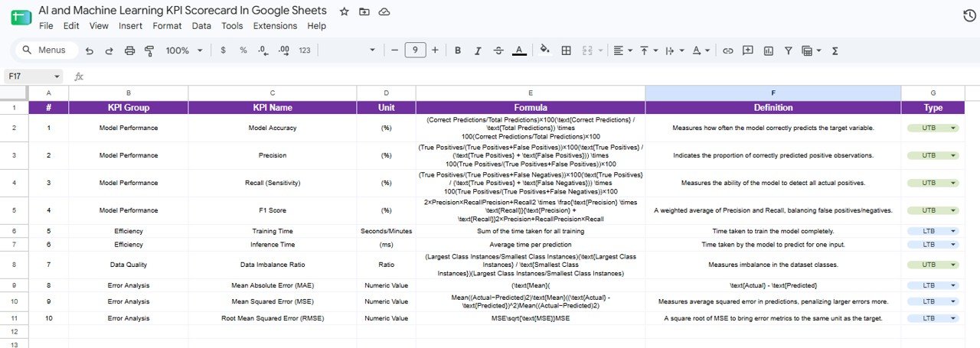Open the File menu
This screenshot has width=980, height=348.
tap(46, 25)
